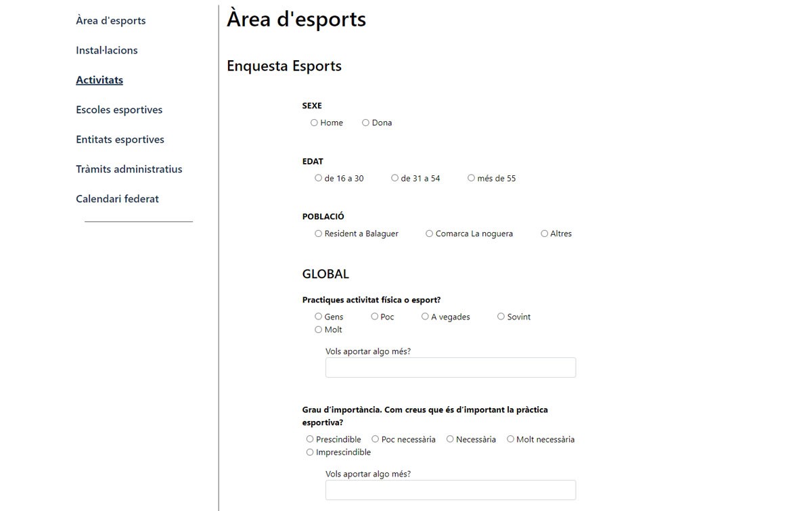Open the Instal·lacions sidebar link
This screenshot has height=511, width=812.
[107, 50]
